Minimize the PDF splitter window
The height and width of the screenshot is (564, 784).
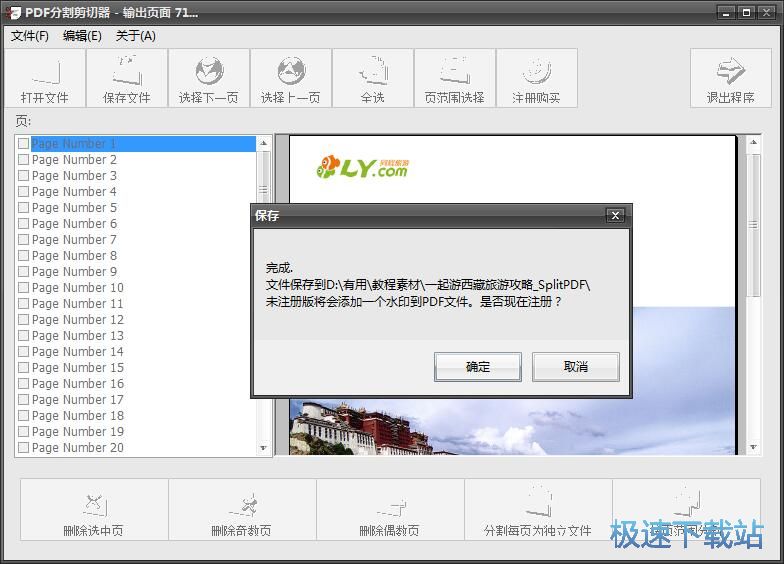726,12
